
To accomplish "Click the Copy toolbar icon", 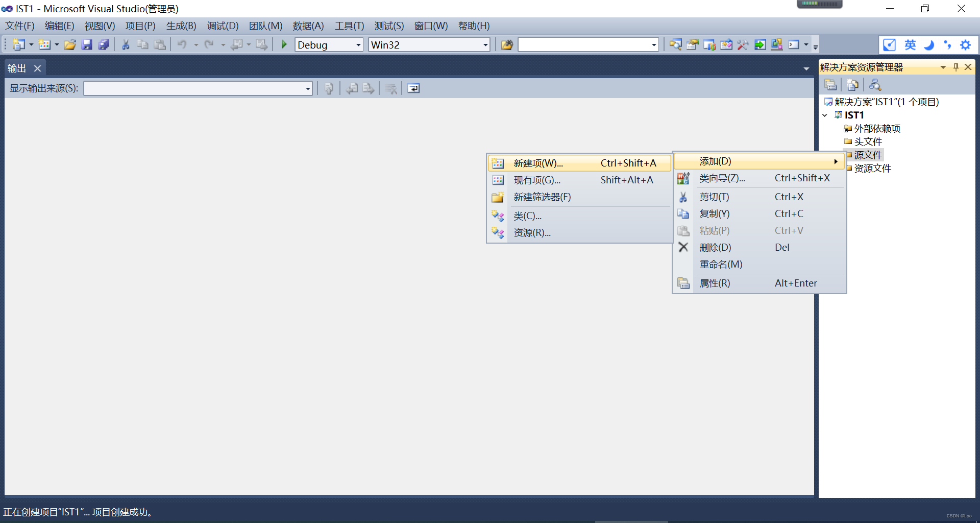I will (142, 45).
